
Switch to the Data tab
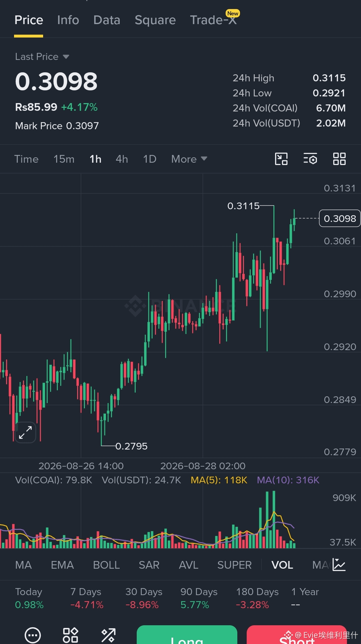pos(107,20)
